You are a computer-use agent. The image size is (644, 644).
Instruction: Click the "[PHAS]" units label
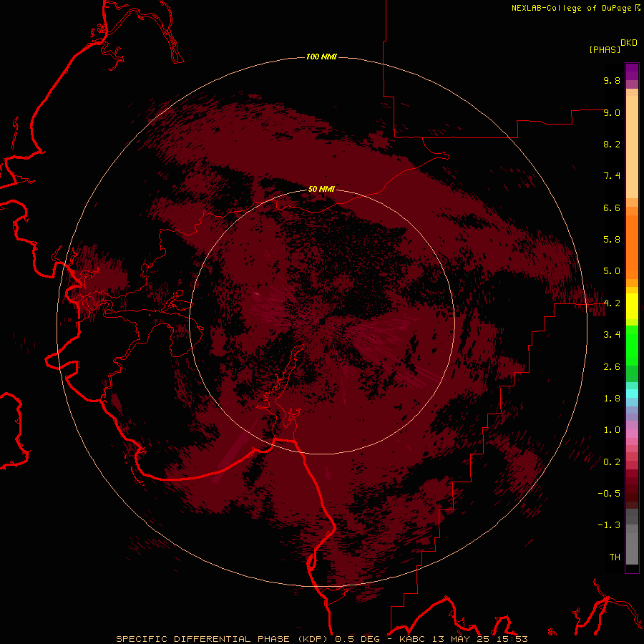click(x=605, y=49)
